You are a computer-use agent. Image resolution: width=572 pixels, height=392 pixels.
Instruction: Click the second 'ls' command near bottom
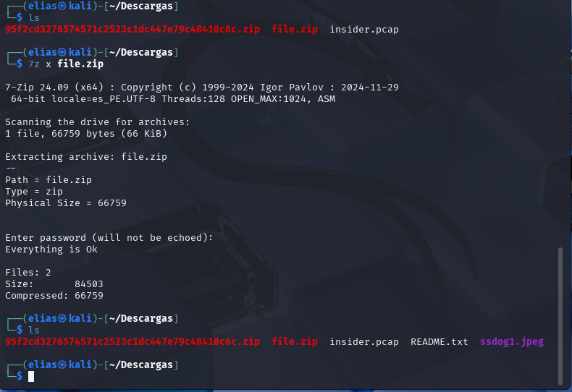34,330
